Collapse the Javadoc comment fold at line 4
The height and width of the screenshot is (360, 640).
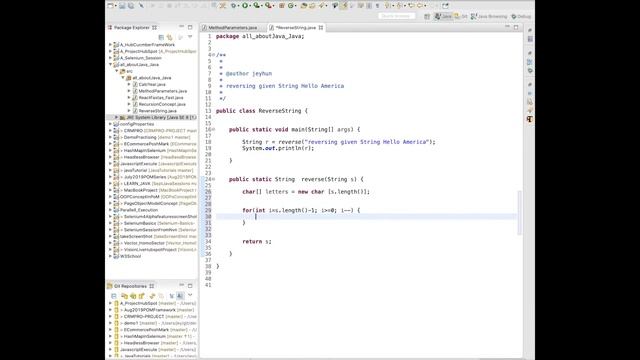tap(213, 55)
